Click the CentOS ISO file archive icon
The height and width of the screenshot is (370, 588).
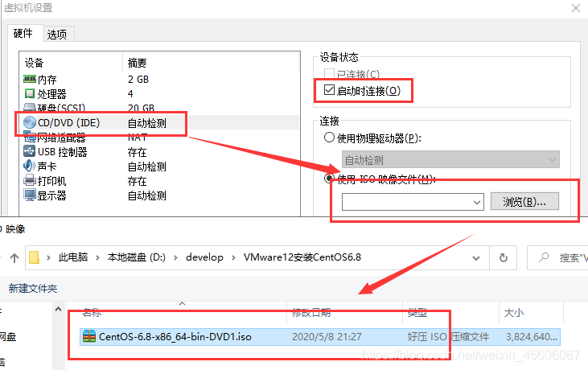pyautogui.click(x=88, y=336)
